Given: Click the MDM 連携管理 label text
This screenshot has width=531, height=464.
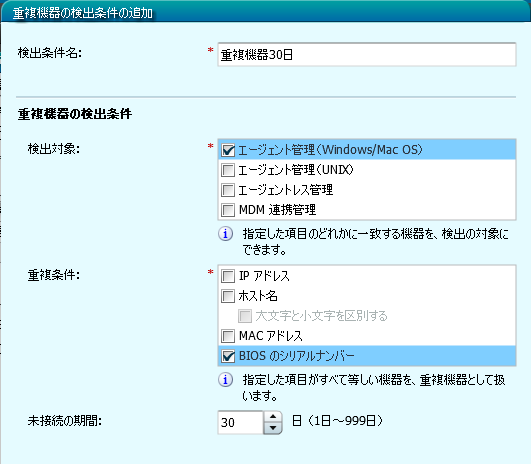Looking at the screenshot, I should pyautogui.click(x=277, y=210).
